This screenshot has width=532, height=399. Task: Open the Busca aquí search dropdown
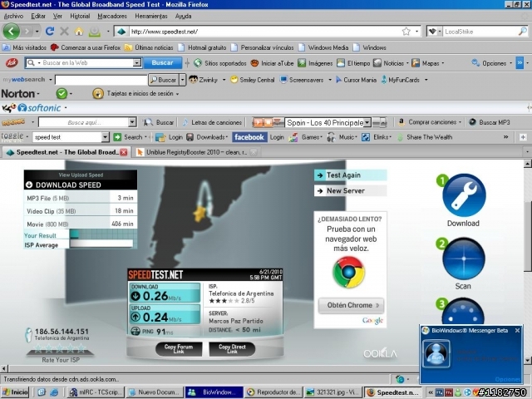click(132, 122)
